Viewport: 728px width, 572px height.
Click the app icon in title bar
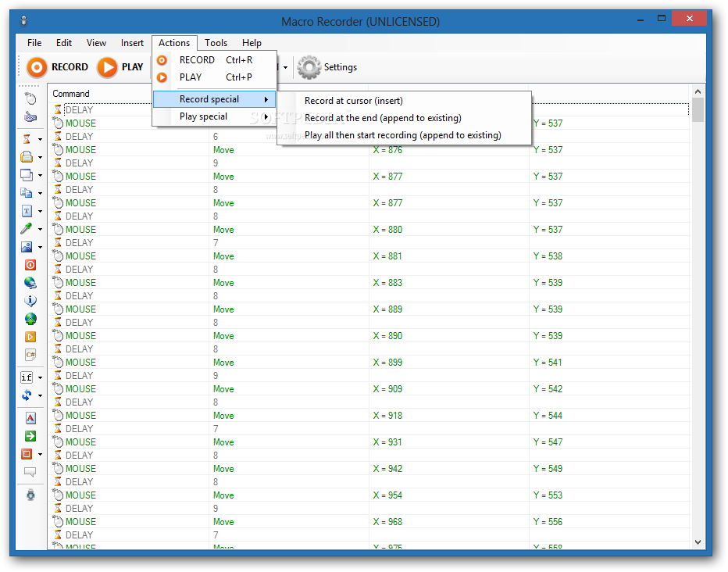coord(24,21)
